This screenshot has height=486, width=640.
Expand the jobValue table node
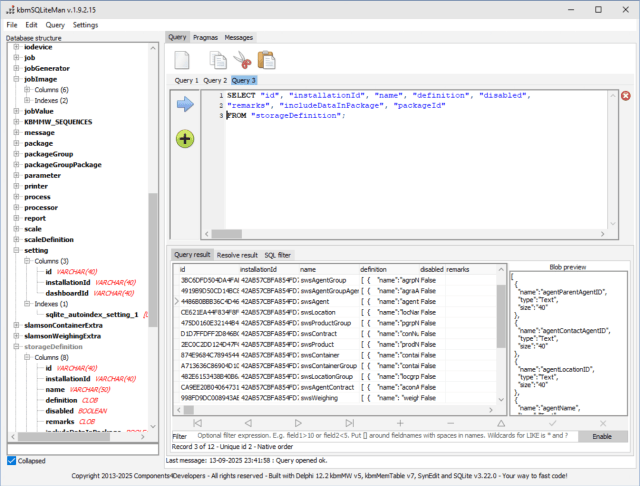tap(16, 111)
